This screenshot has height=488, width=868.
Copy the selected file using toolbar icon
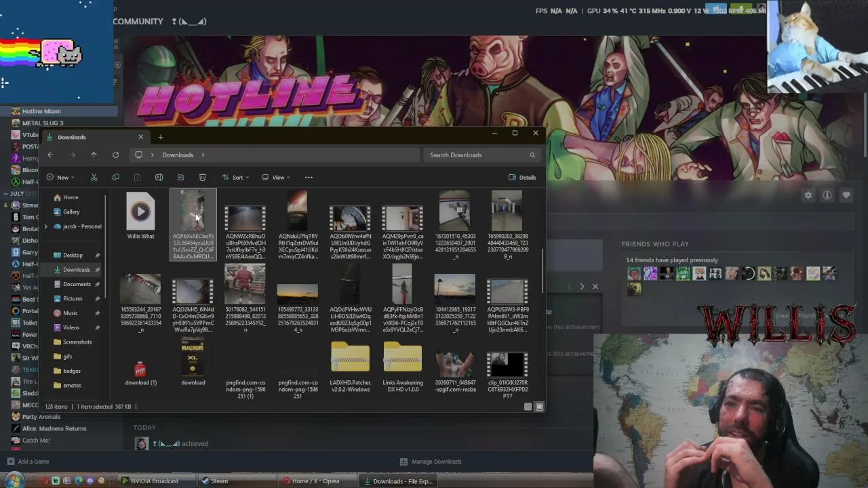click(115, 178)
